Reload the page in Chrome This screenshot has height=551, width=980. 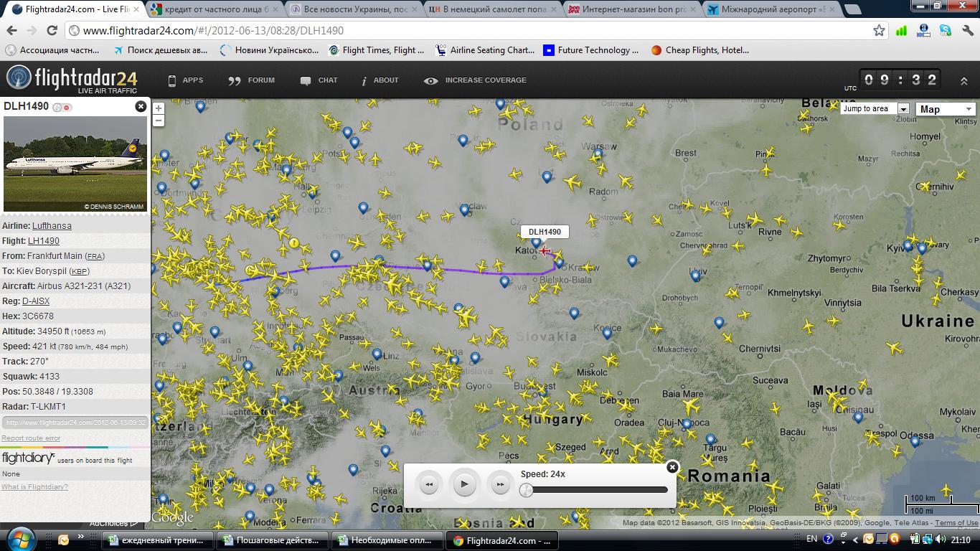tap(52, 31)
